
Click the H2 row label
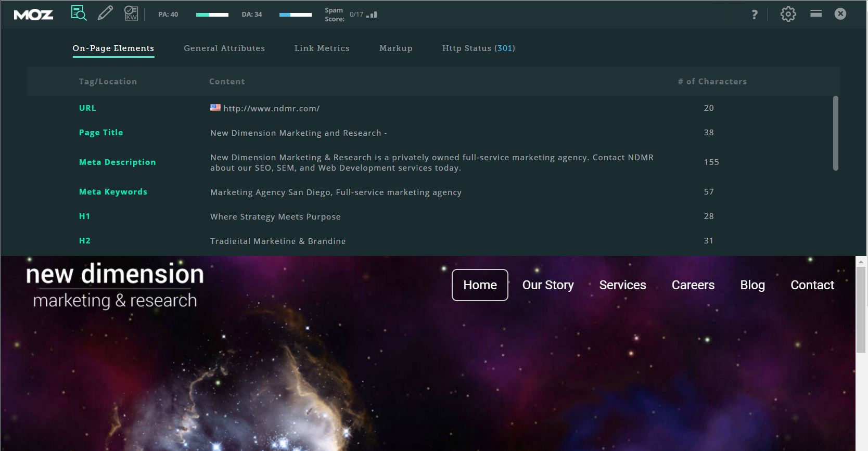tap(85, 241)
